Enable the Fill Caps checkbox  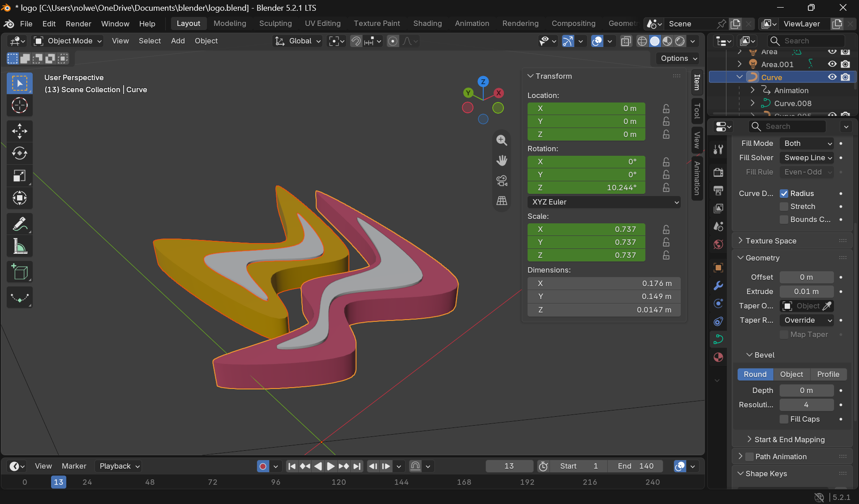[x=784, y=419]
